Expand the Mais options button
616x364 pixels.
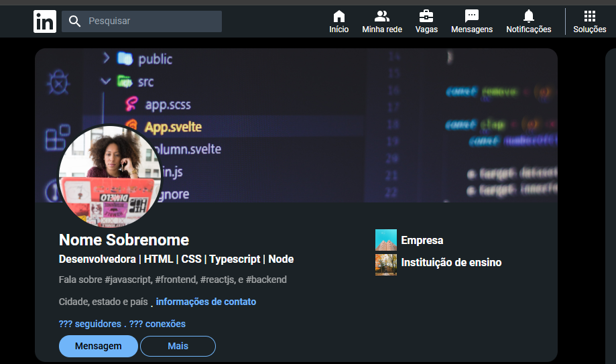click(178, 346)
